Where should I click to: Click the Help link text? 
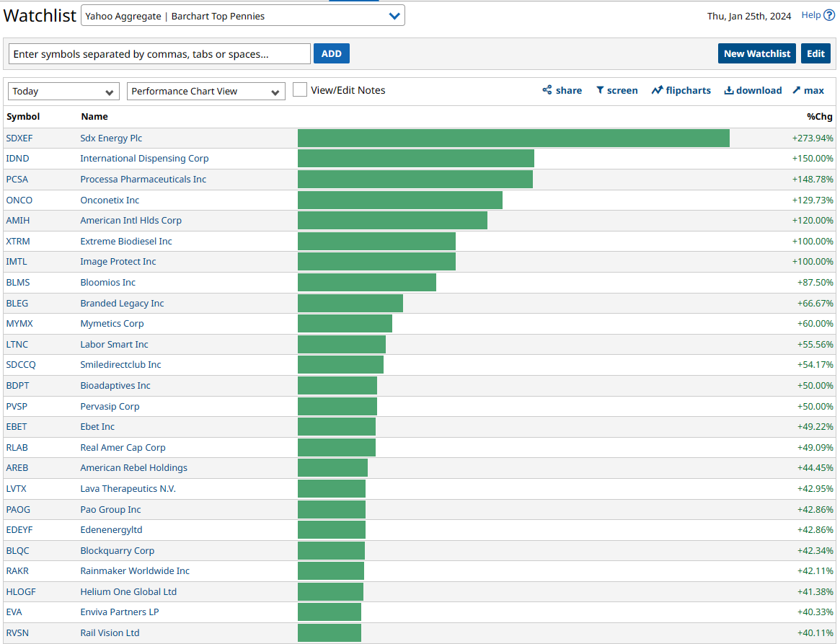pyautogui.click(x=811, y=16)
